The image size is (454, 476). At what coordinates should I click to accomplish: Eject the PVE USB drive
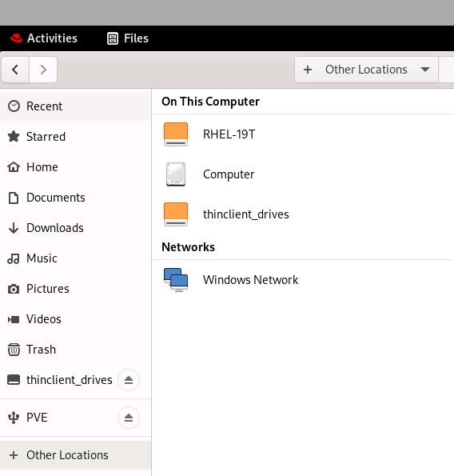[129, 418]
